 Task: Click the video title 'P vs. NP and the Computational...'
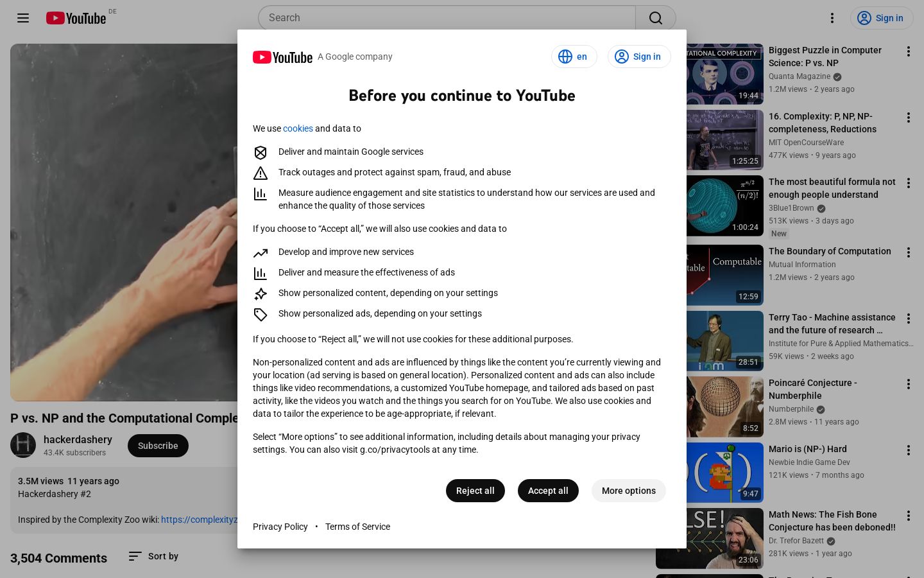coord(124,418)
